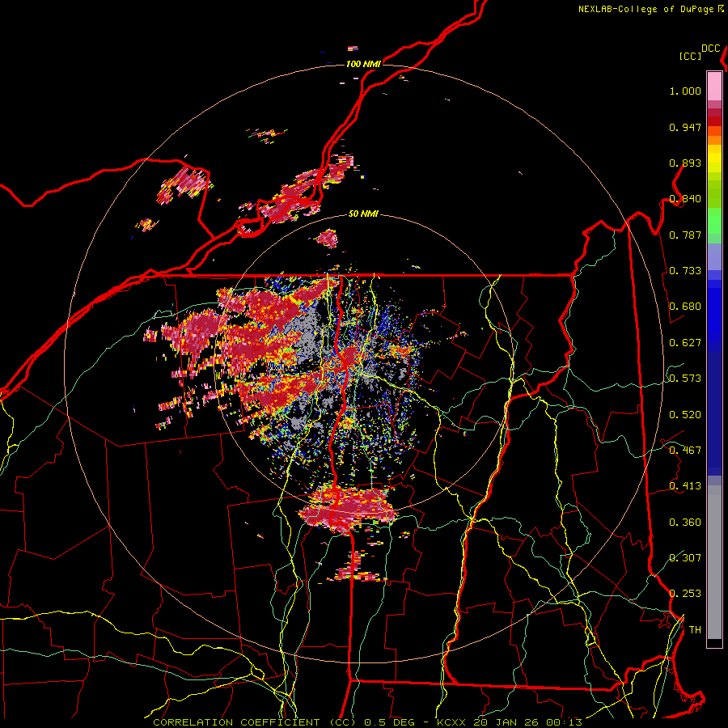Screen dimensions: 728x728
Task: Click the 0.840 colorbar value
Action: point(685,199)
